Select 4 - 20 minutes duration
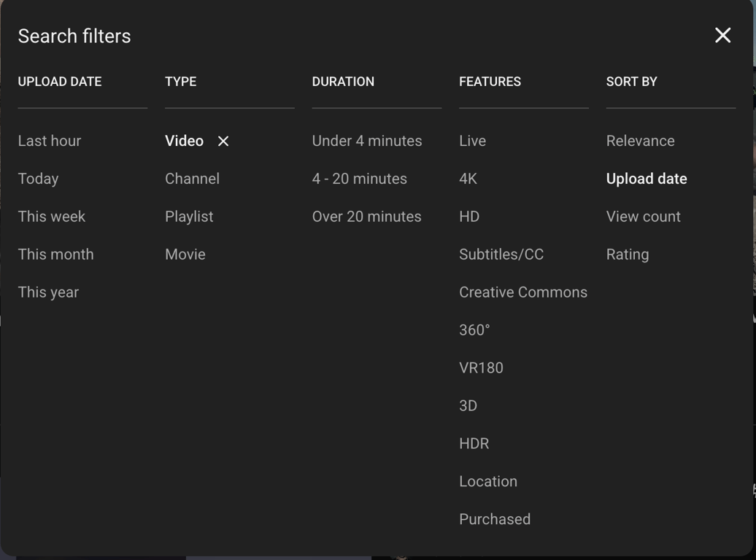Image resolution: width=756 pixels, height=560 pixels. (360, 179)
